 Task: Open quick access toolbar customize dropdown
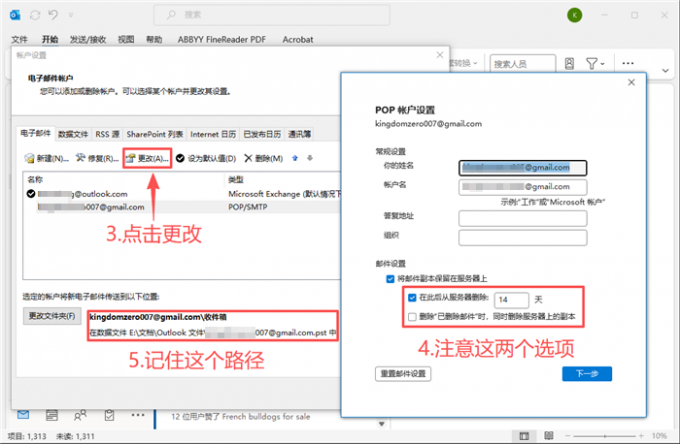pyautogui.click(x=71, y=15)
